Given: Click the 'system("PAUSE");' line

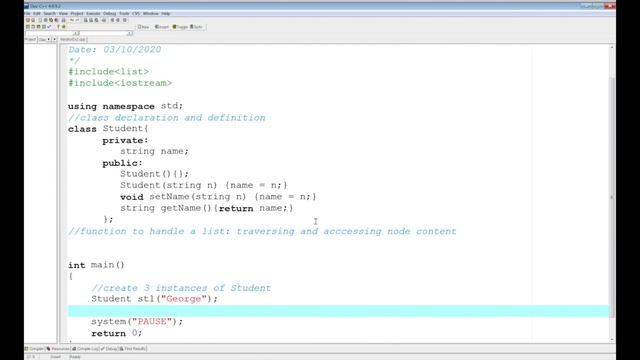Looking at the screenshot, I should [x=137, y=322].
